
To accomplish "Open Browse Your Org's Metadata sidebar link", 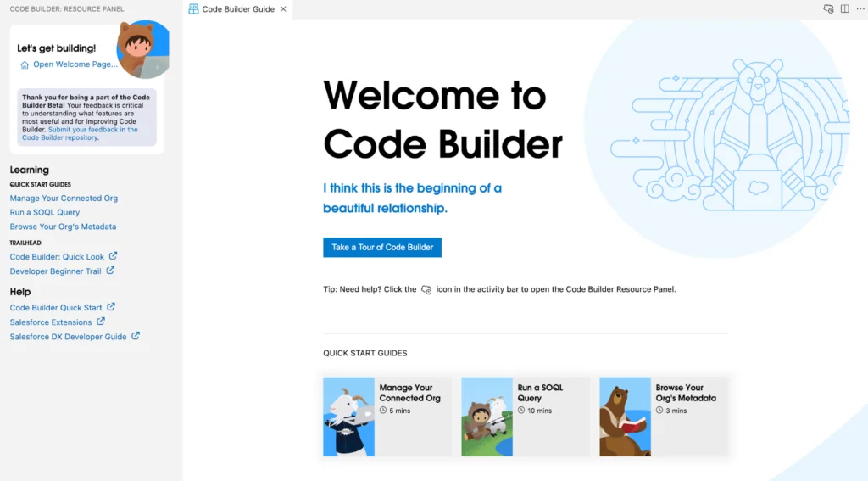I will [x=63, y=227].
